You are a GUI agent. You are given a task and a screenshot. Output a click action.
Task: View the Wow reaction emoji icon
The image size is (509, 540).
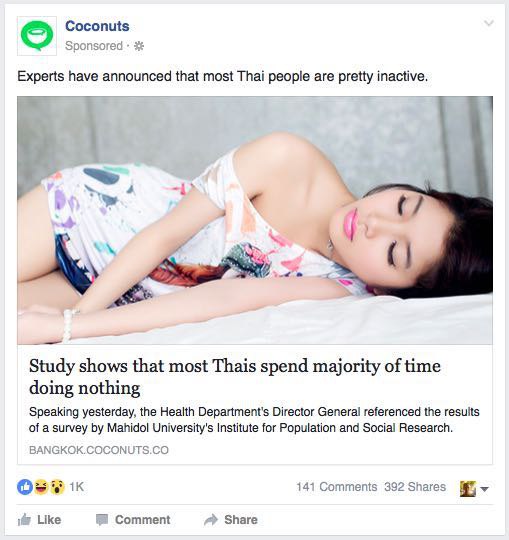click(57, 487)
